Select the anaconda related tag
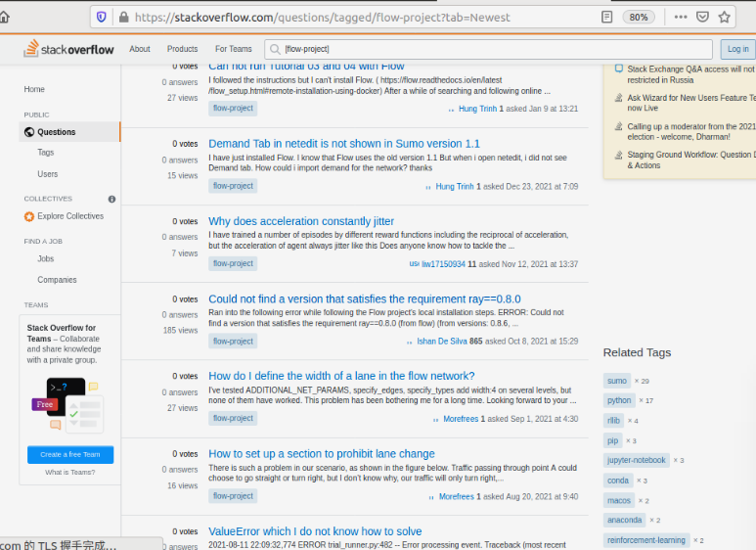Image resolution: width=756 pixels, height=550 pixels. (x=624, y=520)
